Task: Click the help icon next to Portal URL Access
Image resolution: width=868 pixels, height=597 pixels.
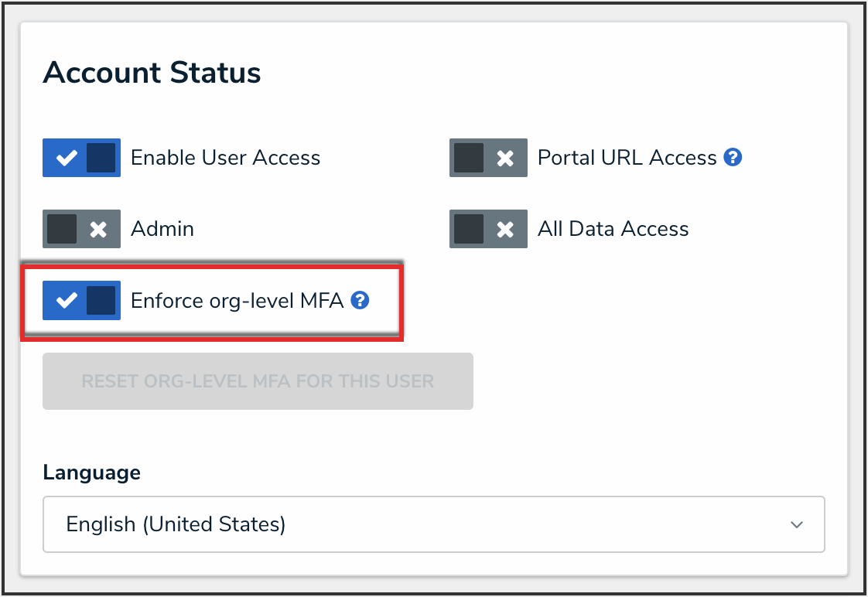Action: (733, 157)
